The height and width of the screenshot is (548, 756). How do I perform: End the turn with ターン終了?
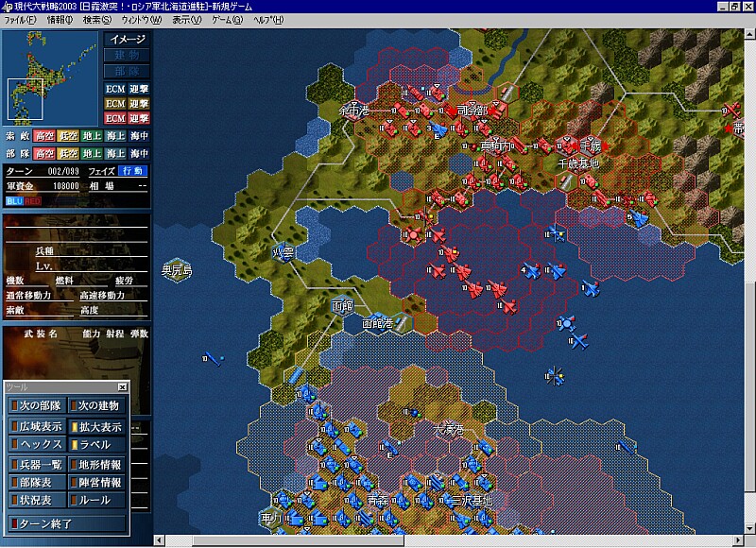point(67,523)
